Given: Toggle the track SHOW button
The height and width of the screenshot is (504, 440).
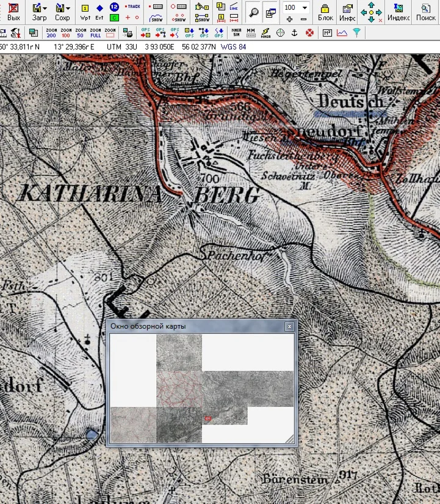Looking at the screenshot, I should click(156, 18).
